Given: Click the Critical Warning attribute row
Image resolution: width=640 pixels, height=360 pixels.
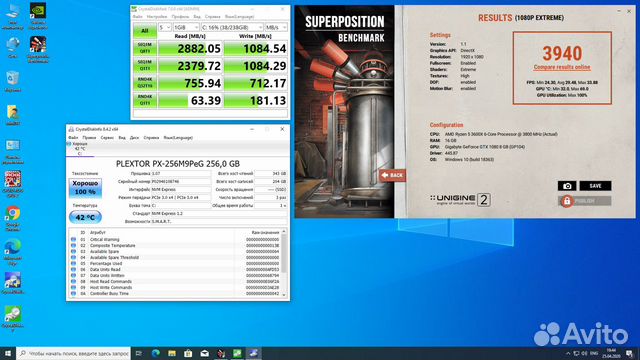Looking at the screenshot, I should [x=176, y=240].
